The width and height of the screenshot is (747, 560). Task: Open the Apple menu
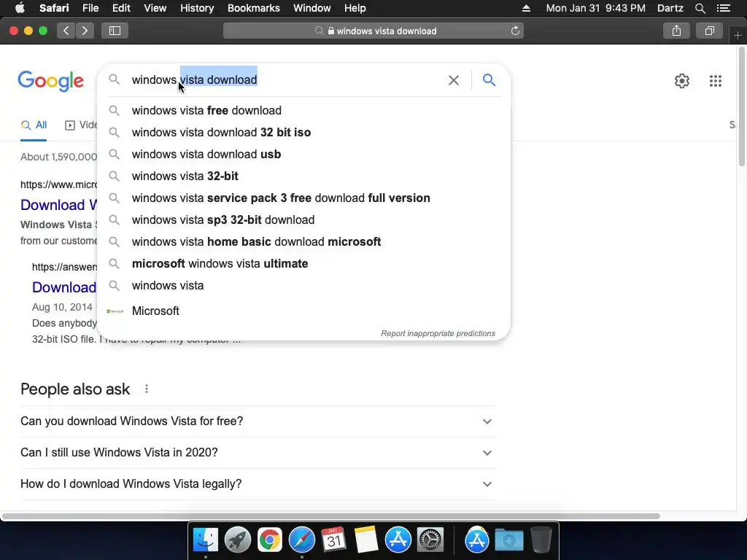click(20, 8)
